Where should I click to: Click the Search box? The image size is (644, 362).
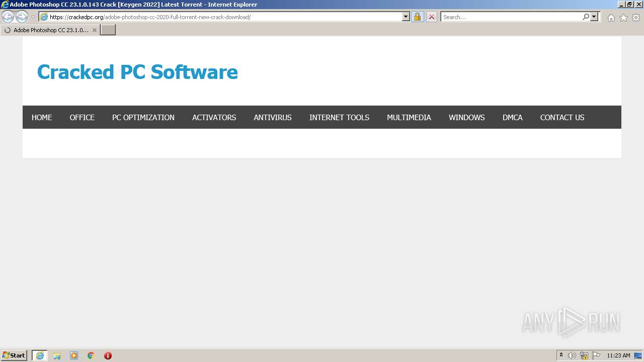(512, 17)
